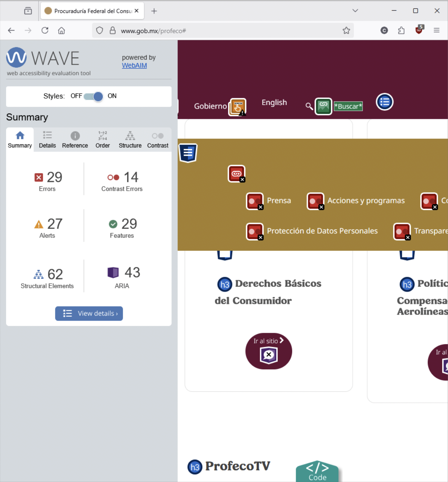Click the Acciones y programas error icon
The height and width of the screenshot is (482, 448).
(x=315, y=201)
